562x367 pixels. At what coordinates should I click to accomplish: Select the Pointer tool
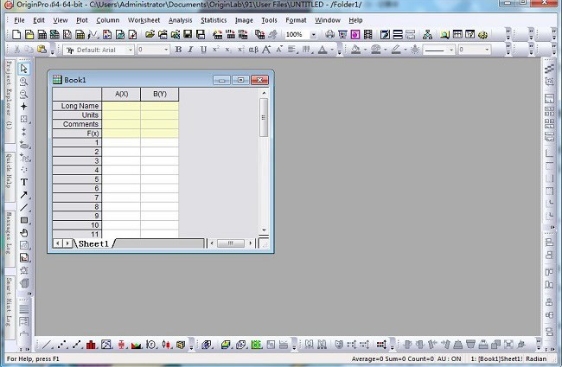point(24,68)
